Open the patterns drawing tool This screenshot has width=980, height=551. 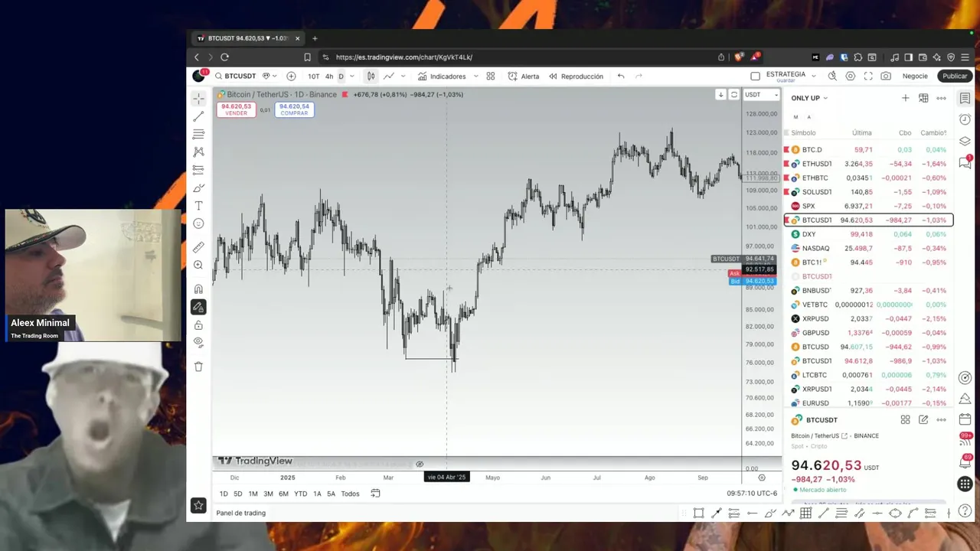(x=198, y=152)
